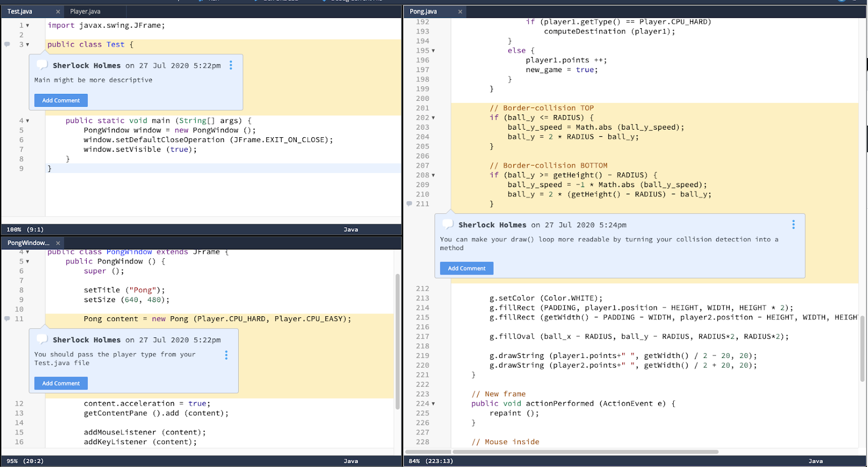This screenshot has height=467, width=868.
Task: Fold the actionPerformed method at line 224
Action: point(433,404)
